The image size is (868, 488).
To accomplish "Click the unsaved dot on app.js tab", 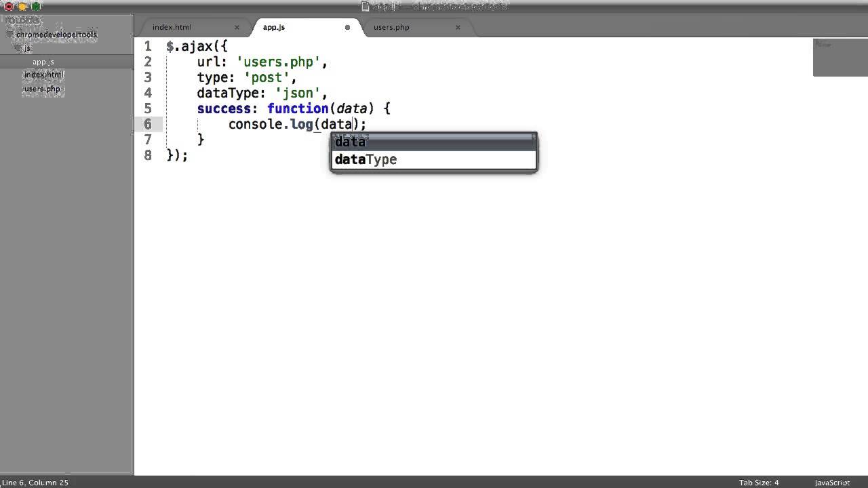I will [x=347, y=27].
